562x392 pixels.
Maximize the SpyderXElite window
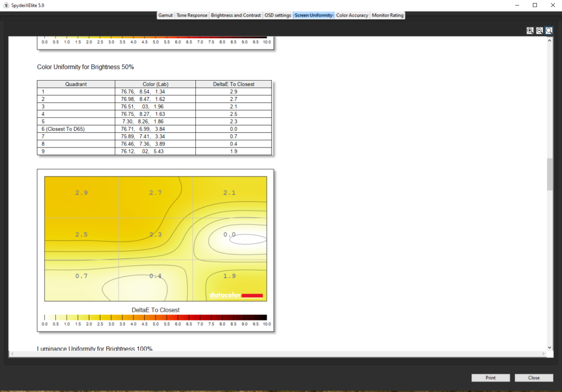535,5
